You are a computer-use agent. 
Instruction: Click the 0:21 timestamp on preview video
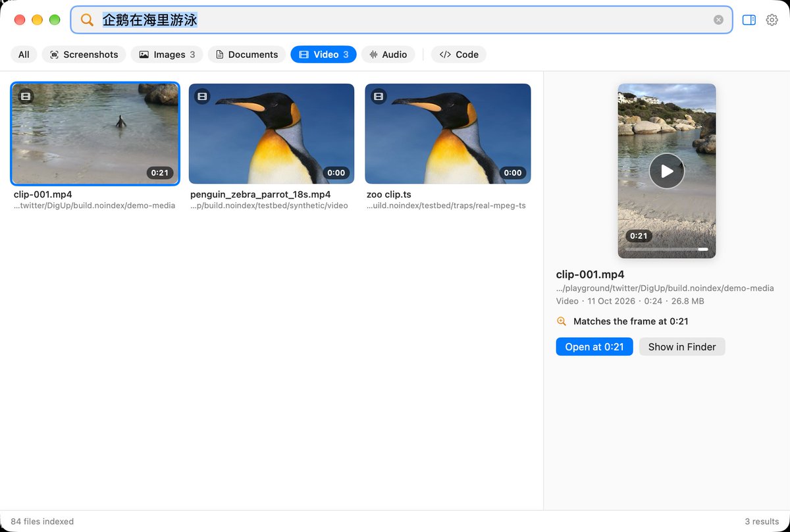coord(639,236)
